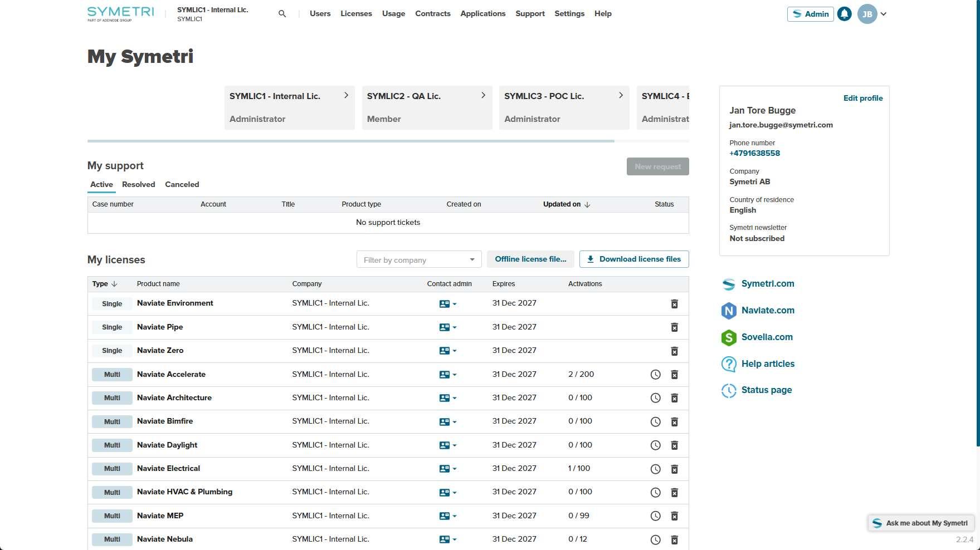Show activation history for Naviate Nebula

[656, 540]
